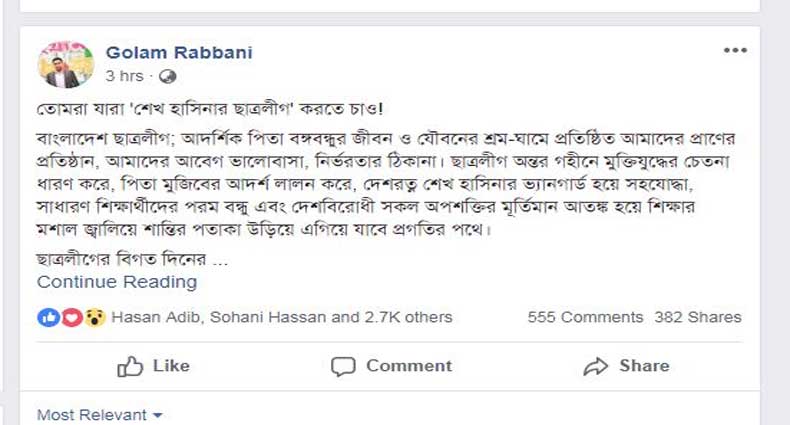Open the three-dot post options menu
This screenshot has height=425, width=790.
tap(735, 51)
